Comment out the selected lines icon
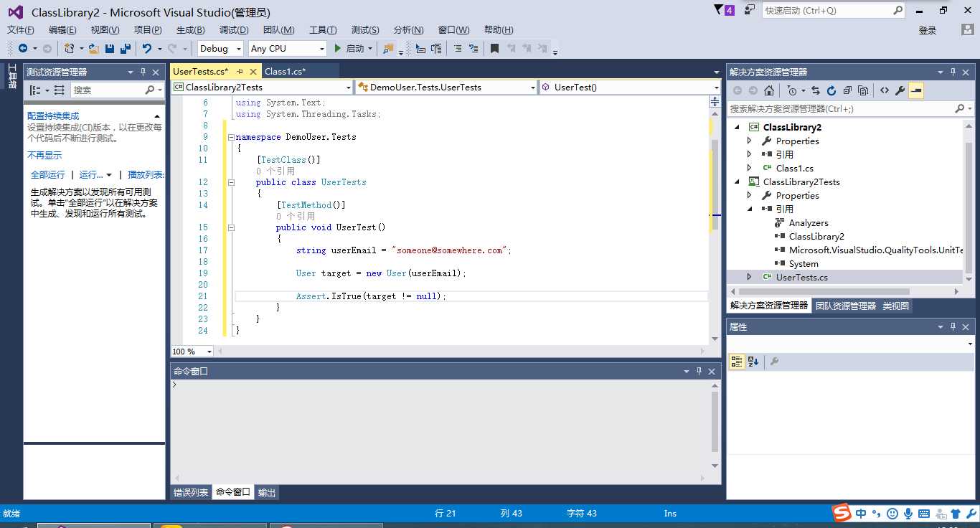980x528 pixels. pyautogui.click(x=456, y=48)
